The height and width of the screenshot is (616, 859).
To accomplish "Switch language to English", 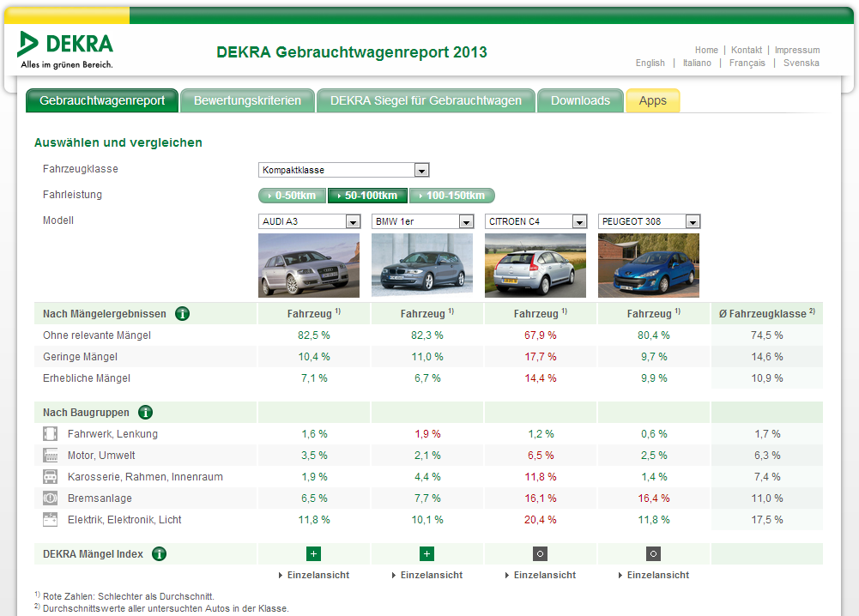I will pos(650,63).
